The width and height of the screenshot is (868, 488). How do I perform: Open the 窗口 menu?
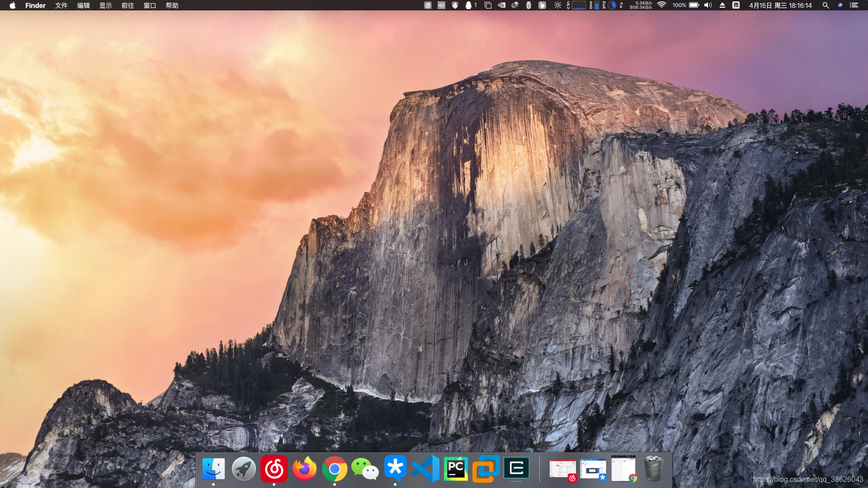point(150,5)
